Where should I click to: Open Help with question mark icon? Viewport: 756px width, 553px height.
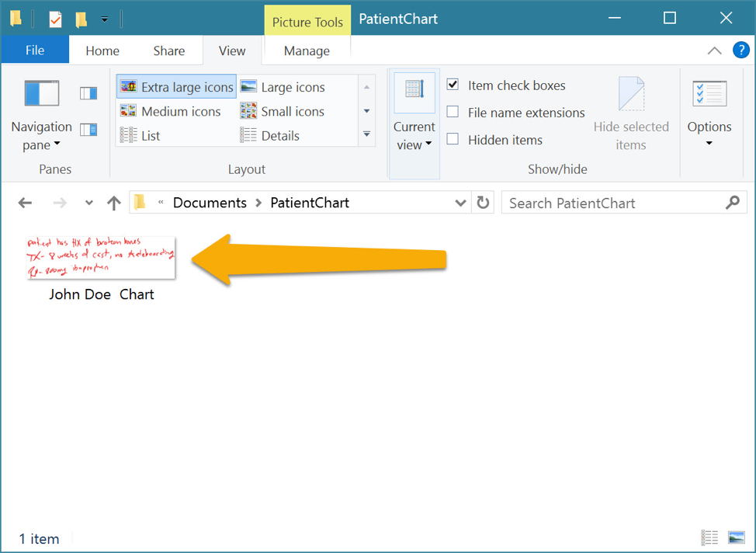click(x=740, y=50)
